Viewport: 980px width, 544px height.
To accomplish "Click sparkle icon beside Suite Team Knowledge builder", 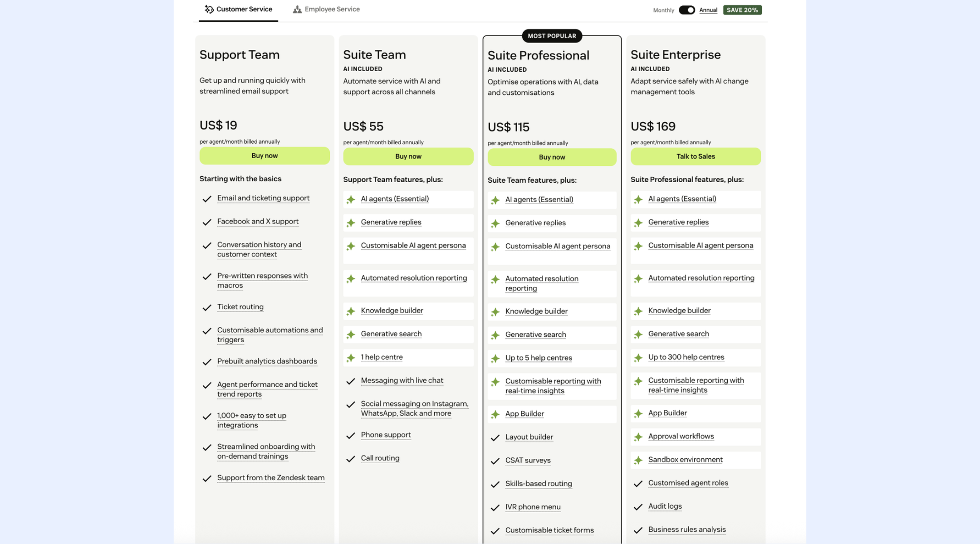I will tap(351, 311).
